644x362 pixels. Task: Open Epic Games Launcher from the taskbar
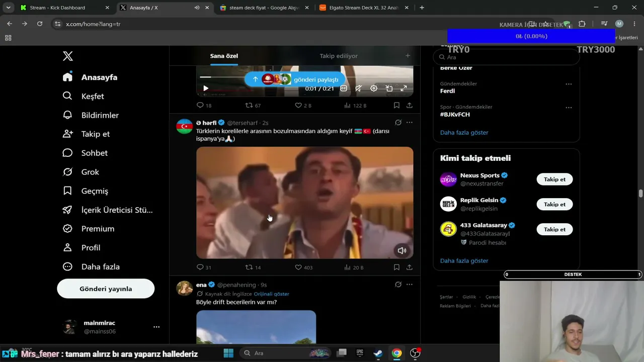click(360, 353)
